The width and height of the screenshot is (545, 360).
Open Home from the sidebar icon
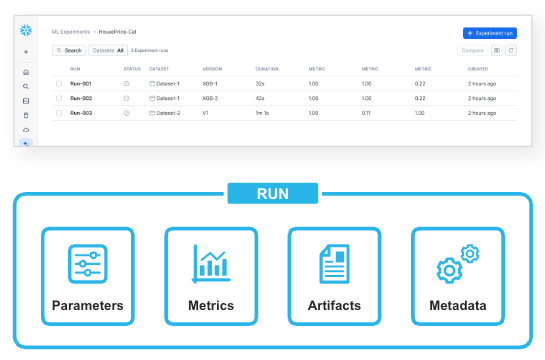click(26, 72)
